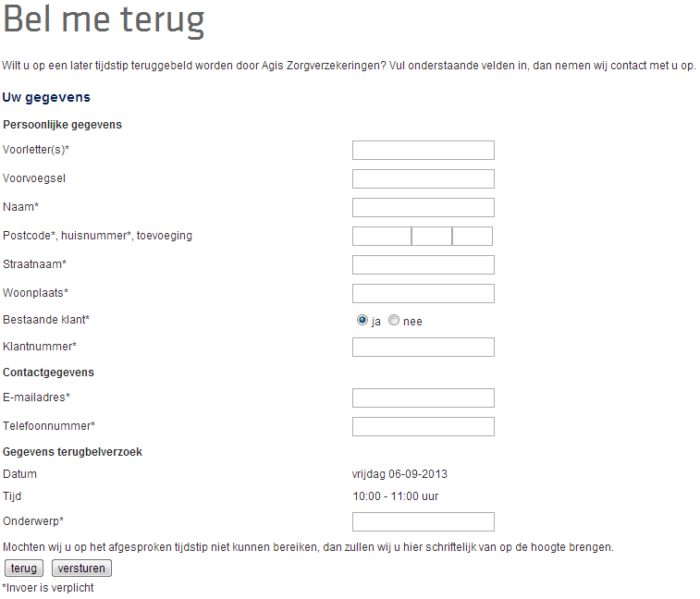Click the Postcode input box
The width and height of the screenshot is (700, 599).
(x=382, y=237)
